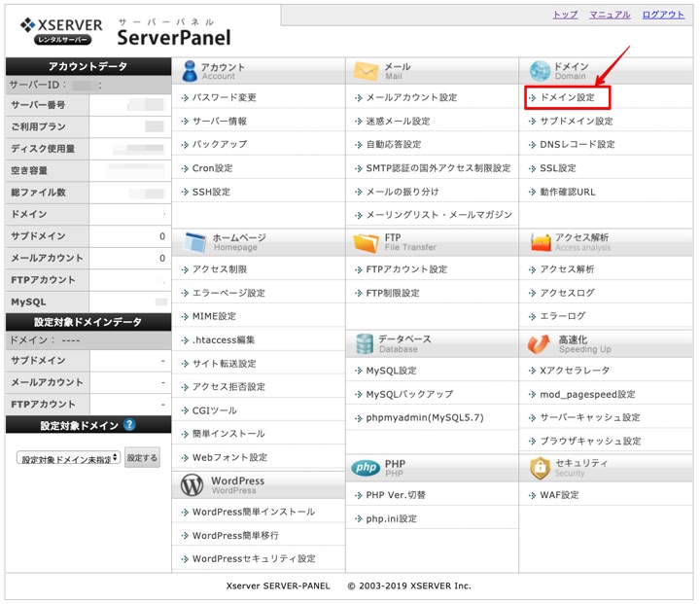Open Webフォント設定
Image resolution: width=700 pixels, height=604 pixels.
(229, 457)
